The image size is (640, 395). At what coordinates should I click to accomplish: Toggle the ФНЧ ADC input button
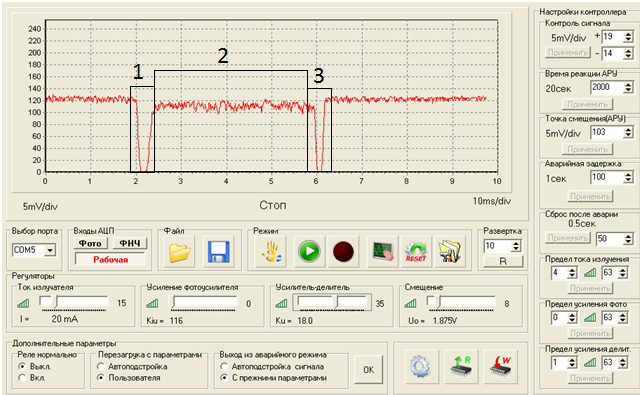pyautogui.click(x=130, y=243)
